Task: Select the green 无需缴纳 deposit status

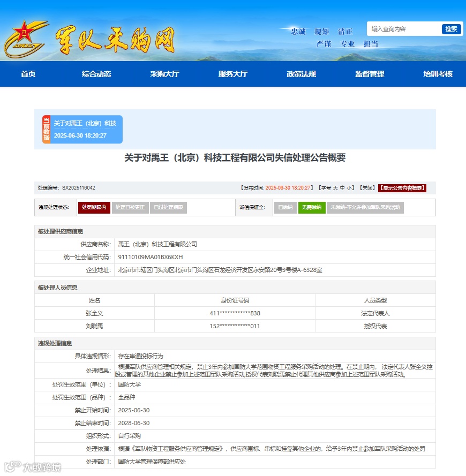Action: point(313,207)
